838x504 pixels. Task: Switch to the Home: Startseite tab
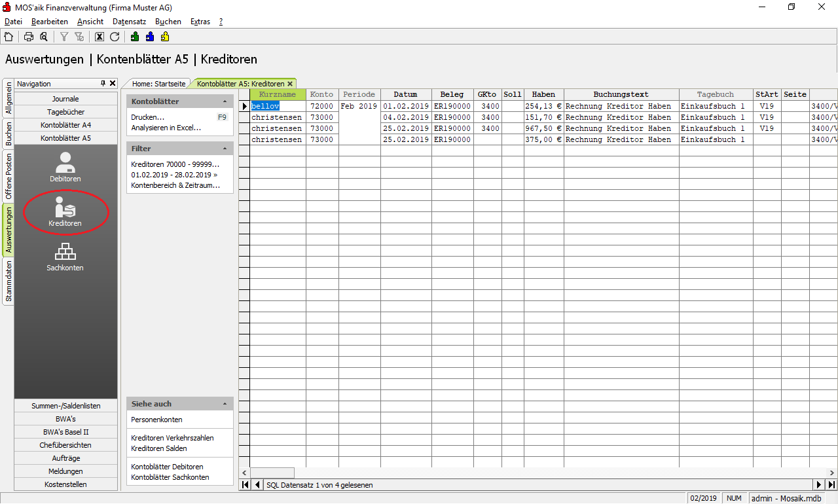158,84
